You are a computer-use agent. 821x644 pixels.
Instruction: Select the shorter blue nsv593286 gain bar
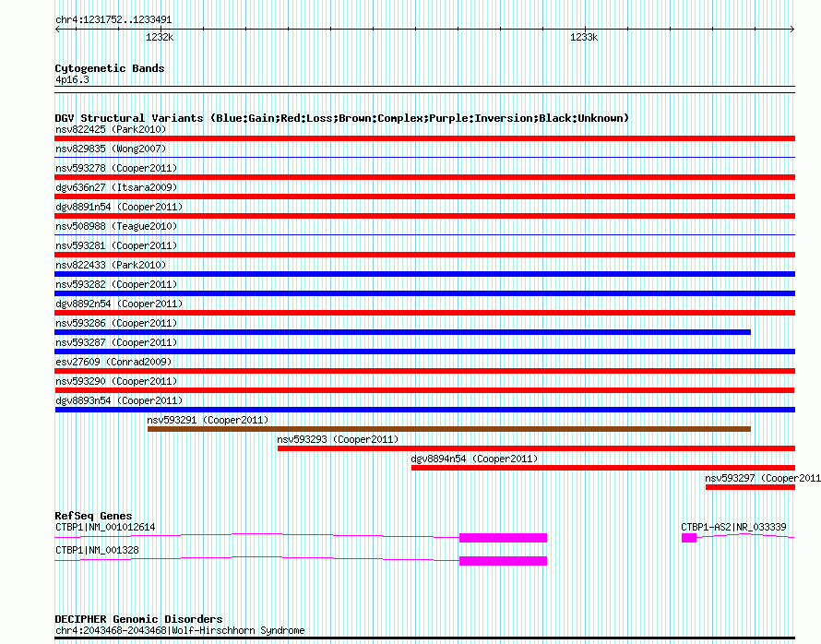[x=402, y=332]
